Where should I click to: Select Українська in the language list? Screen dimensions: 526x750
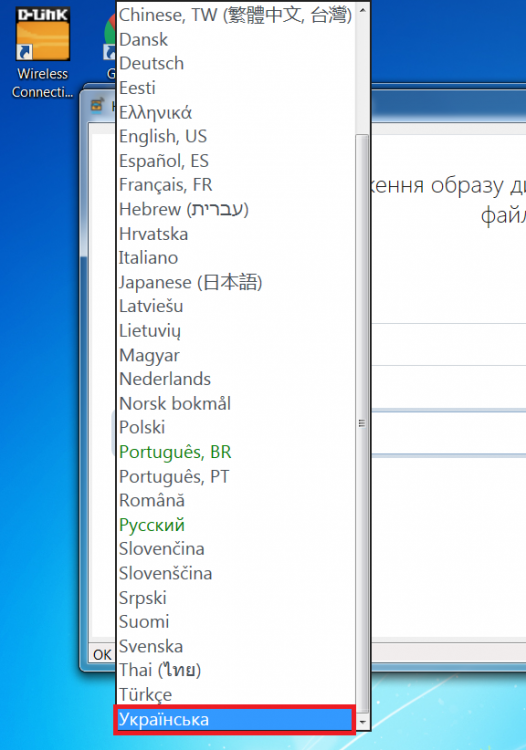point(234,719)
